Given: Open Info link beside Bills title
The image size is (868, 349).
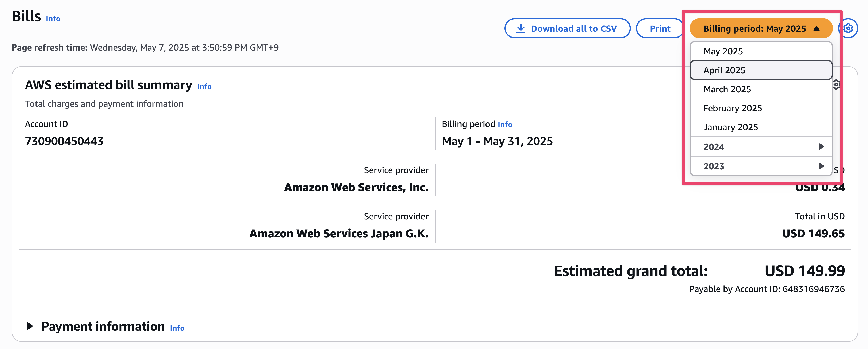Looking at the screenshot, I should (53, 19).
